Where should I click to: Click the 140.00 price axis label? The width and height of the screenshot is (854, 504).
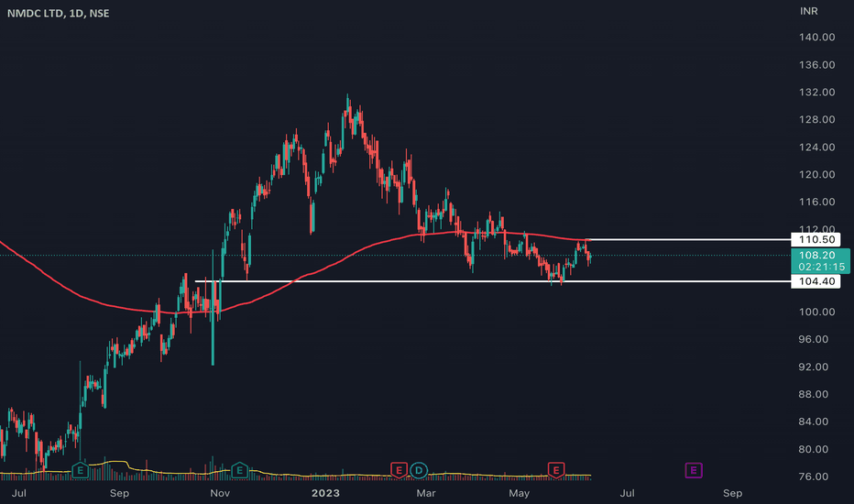click(817, 37)
